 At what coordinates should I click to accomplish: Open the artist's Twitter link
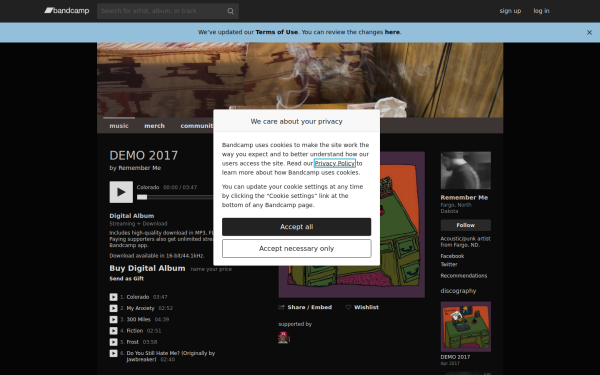point(449,264)
